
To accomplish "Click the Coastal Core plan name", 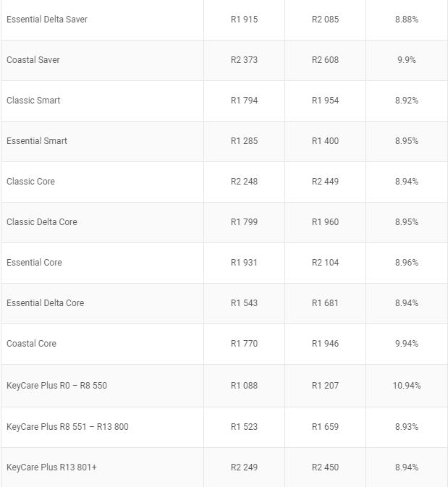I will tap(31, 344).
